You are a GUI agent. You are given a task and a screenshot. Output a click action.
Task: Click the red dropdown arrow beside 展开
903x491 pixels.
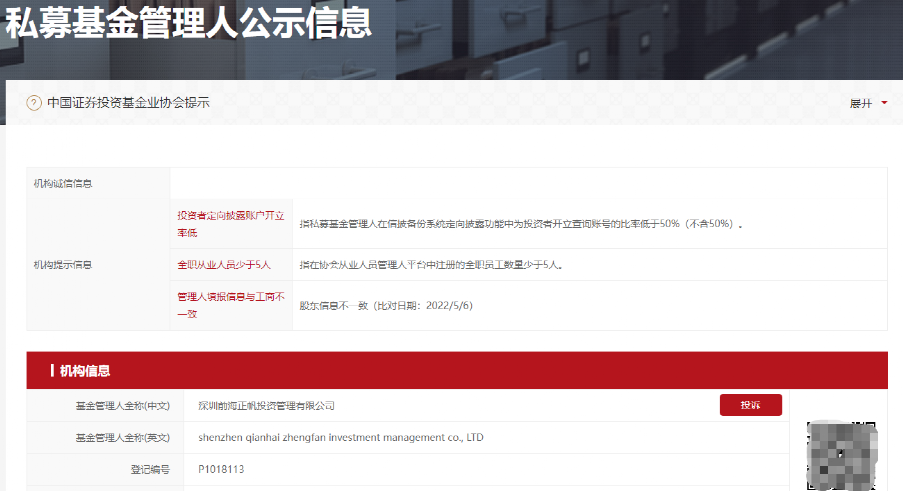point(884,103)
